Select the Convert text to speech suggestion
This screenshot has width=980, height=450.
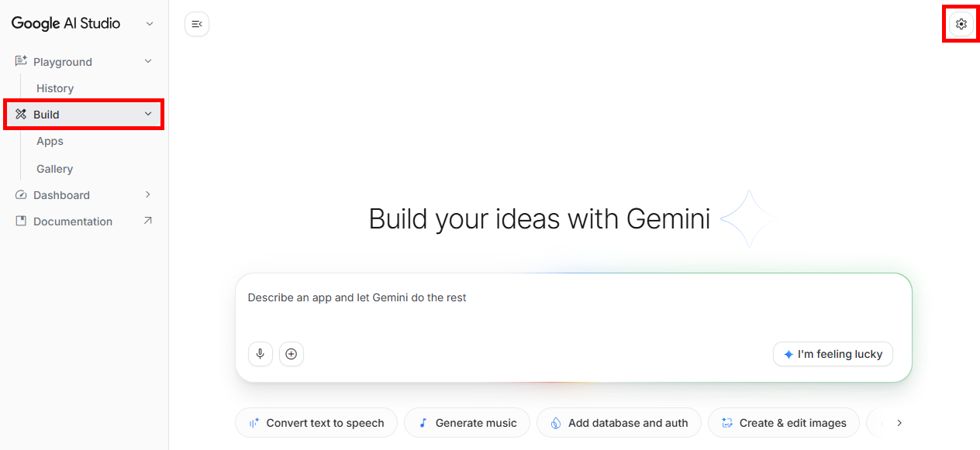click(x=316, y=423)
